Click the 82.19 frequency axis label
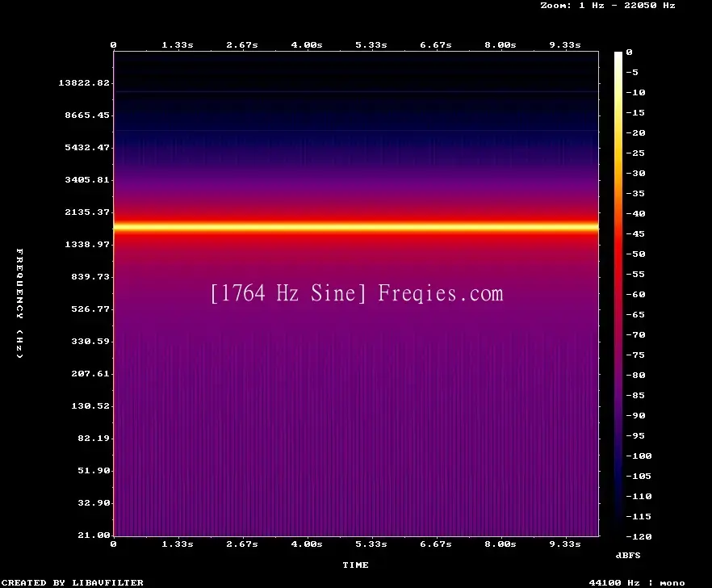This screenshot has width=712, height=588. tap(94, 438)
